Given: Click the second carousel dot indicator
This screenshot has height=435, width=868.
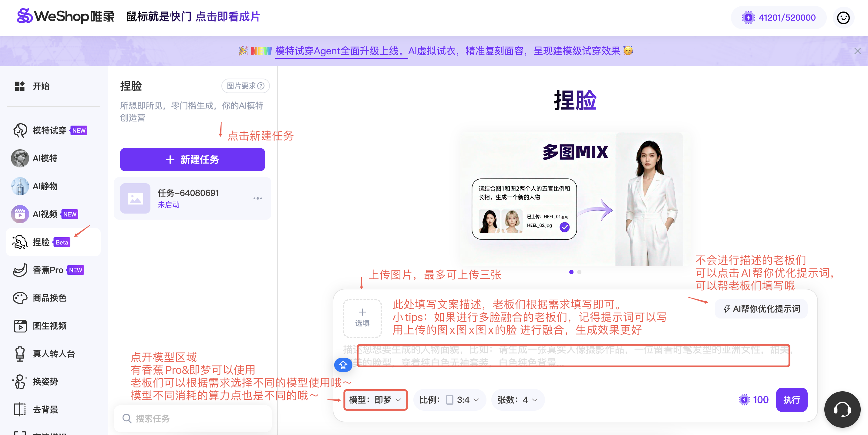Looking at the screenshot, I should click(x=579, y=272).
